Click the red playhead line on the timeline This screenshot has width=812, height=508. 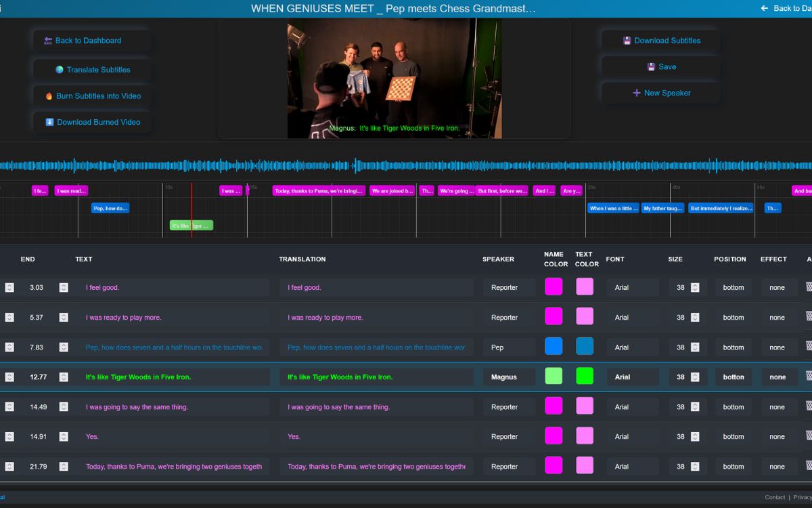click(x=191, y=203)
